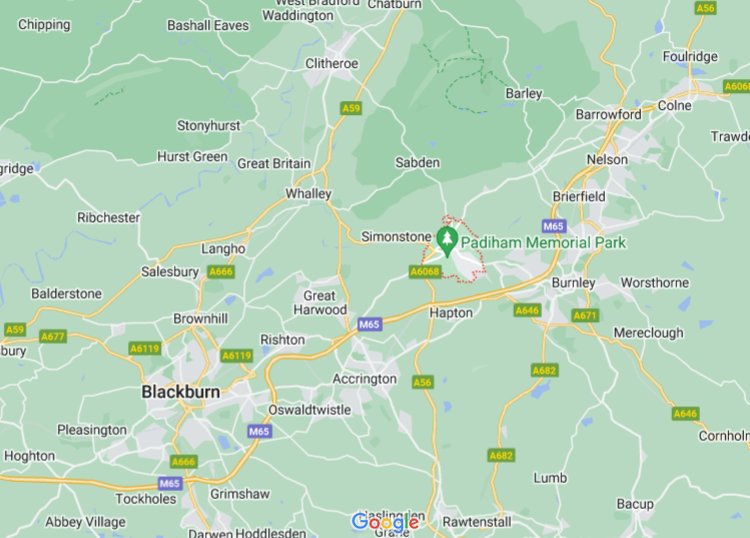Viewport: 750px width, 538px height.
Task: Click the Oswaldtwistle label
Action: 309,410
